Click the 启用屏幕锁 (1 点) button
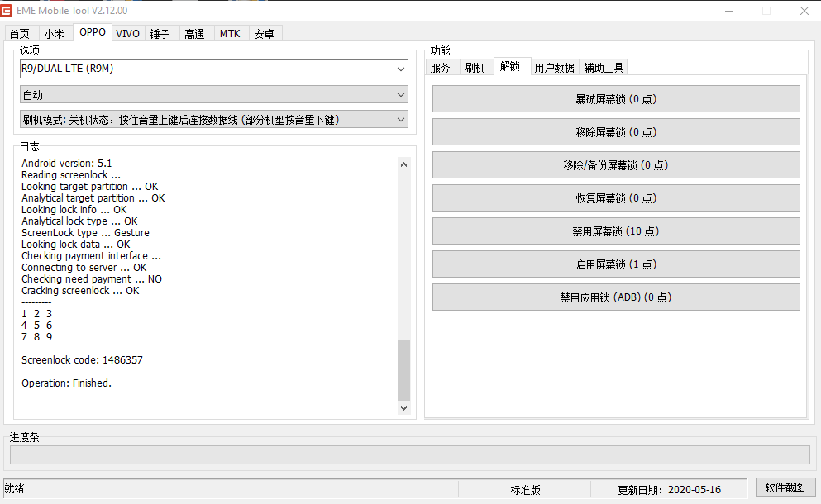Screen dimensions: 821x504 point(616,264)
